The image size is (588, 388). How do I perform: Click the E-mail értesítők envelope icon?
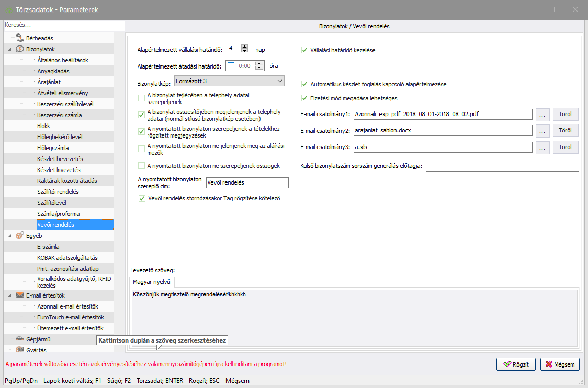coord(20,295)
